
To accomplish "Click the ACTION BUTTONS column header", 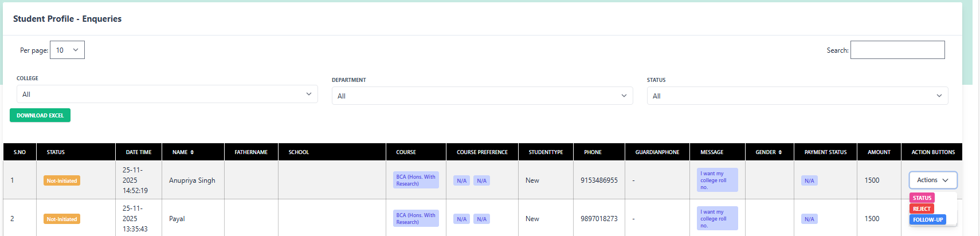I will pos(933,152).
